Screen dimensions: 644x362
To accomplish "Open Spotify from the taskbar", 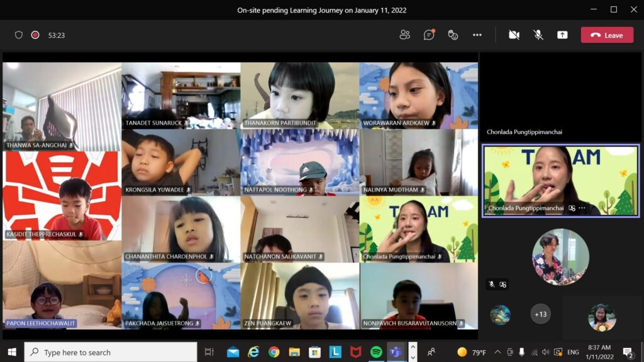I will [376, 352].
